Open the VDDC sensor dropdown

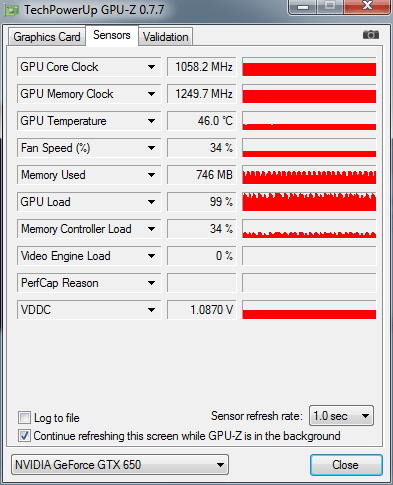click(x=151, y=310)
